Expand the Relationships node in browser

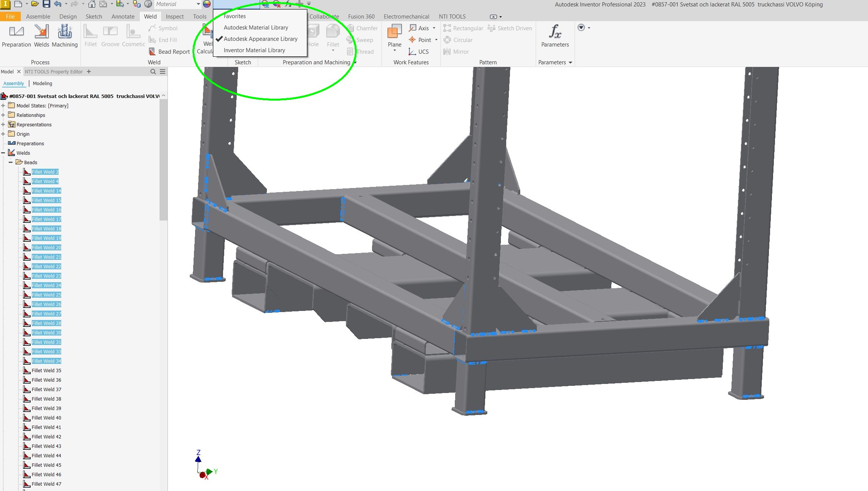tap(4, 115)
